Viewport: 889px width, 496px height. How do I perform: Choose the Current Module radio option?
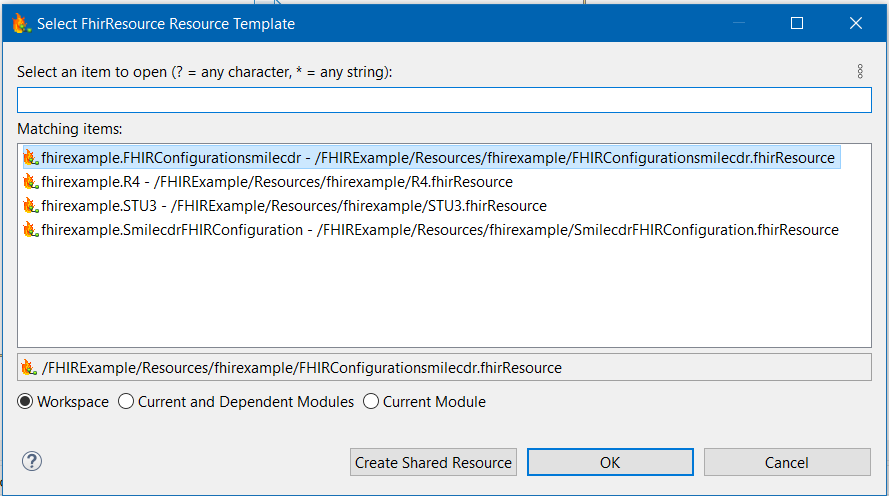pos(371,402)
